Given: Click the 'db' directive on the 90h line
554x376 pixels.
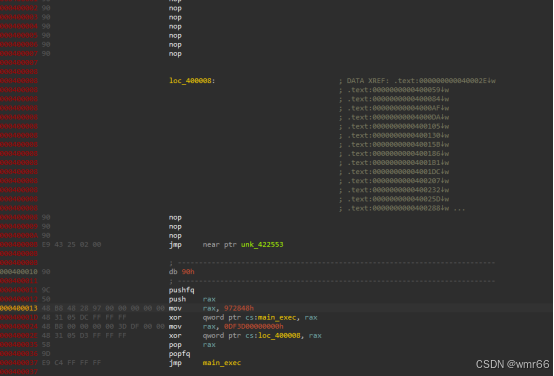Looking at the screenshot, I should 173,272.
